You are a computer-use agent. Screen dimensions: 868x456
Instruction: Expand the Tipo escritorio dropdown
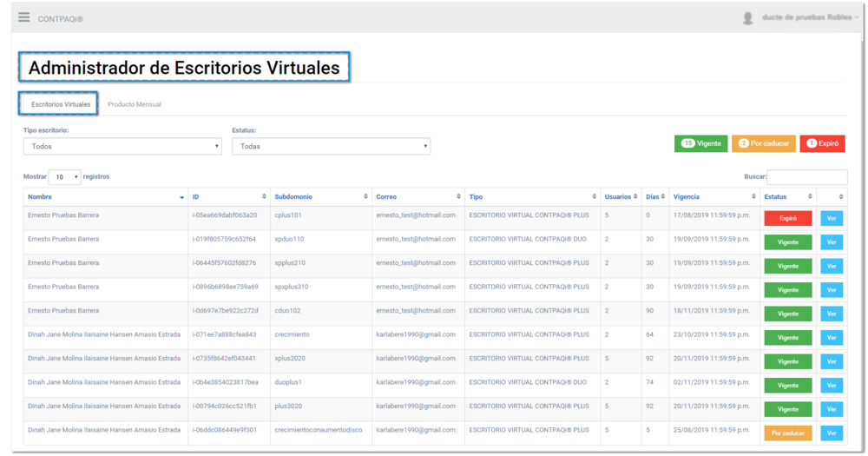pos(122,147)
